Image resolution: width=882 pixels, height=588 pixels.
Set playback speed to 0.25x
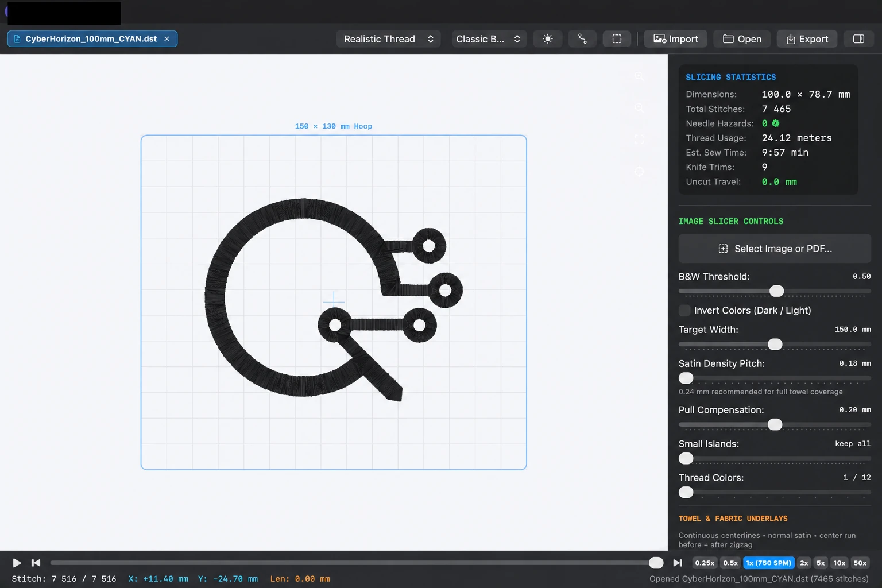pos(705,563)
